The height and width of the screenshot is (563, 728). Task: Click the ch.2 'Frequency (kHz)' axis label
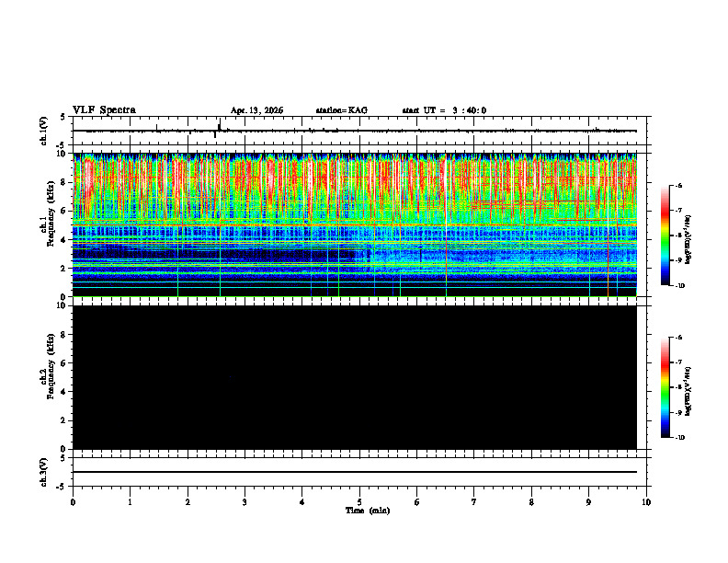51,366
